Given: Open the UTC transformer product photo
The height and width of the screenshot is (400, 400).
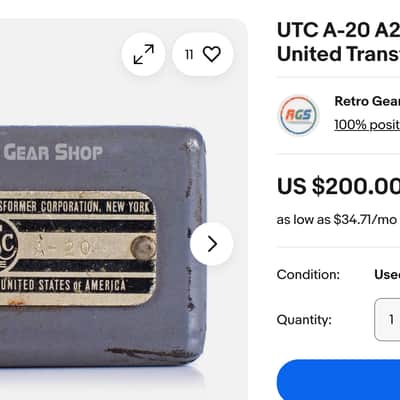Looking at the screenshot, I should point(102,247).
